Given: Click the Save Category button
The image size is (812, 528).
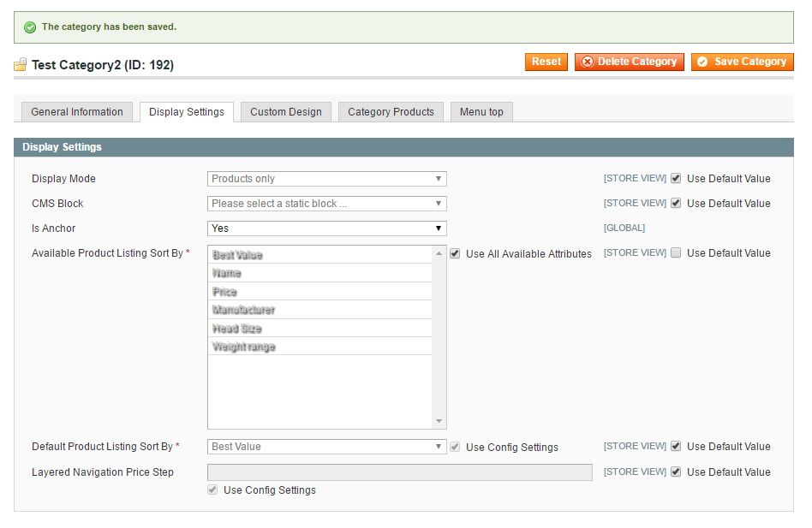Looking at the screenshot, I should click(x=742, y=62).
